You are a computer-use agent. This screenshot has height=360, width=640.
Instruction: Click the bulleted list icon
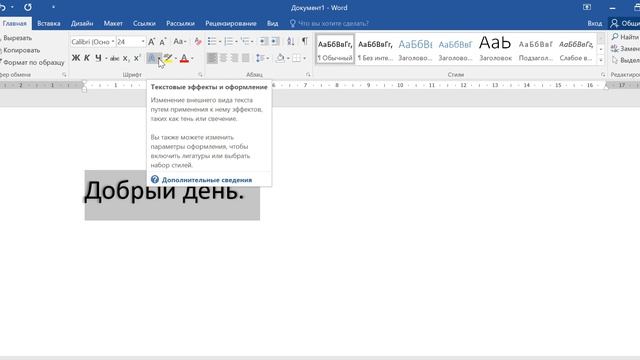tap(212, 41)
